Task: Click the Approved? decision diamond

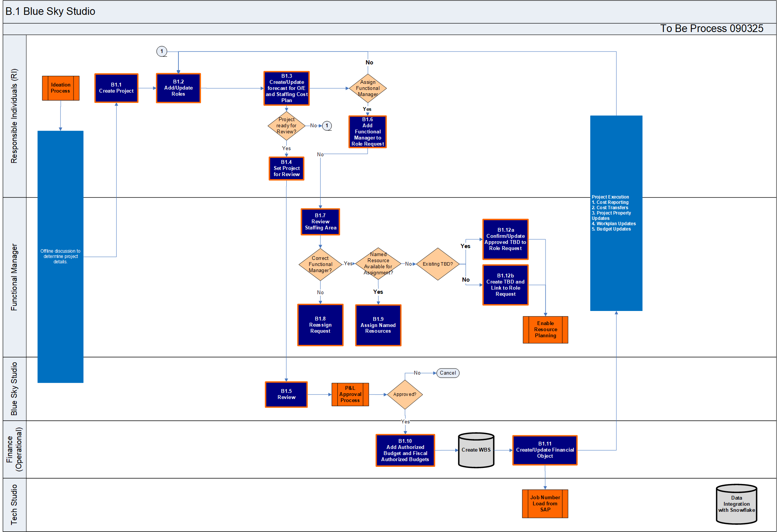Action: pyautogui.click(x=405, y=394)
